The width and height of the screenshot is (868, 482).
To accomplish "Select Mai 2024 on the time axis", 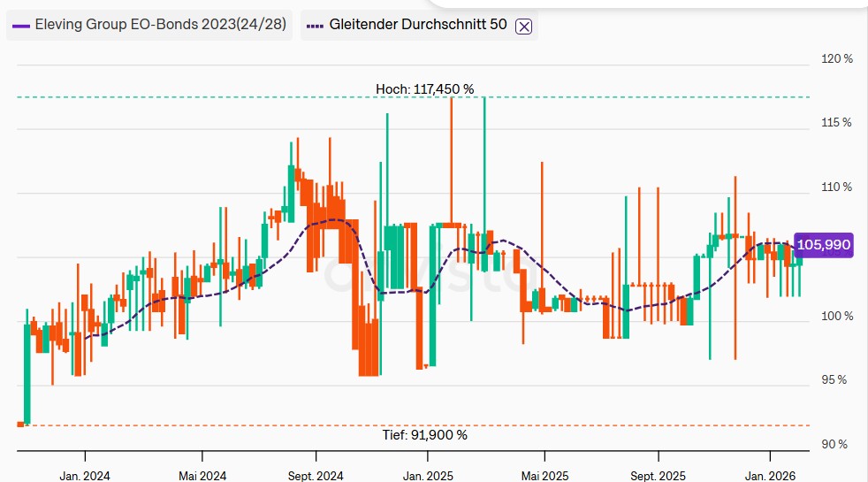I will [202, 476].
